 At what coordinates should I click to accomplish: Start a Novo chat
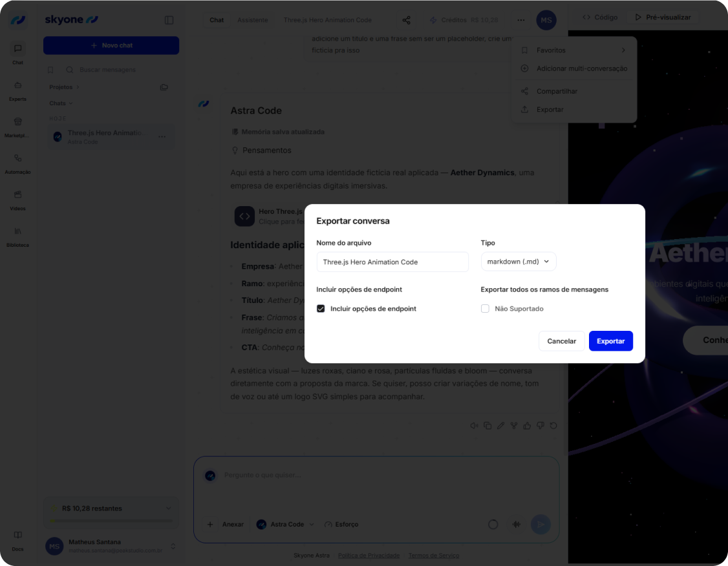(x=111, y=45)
